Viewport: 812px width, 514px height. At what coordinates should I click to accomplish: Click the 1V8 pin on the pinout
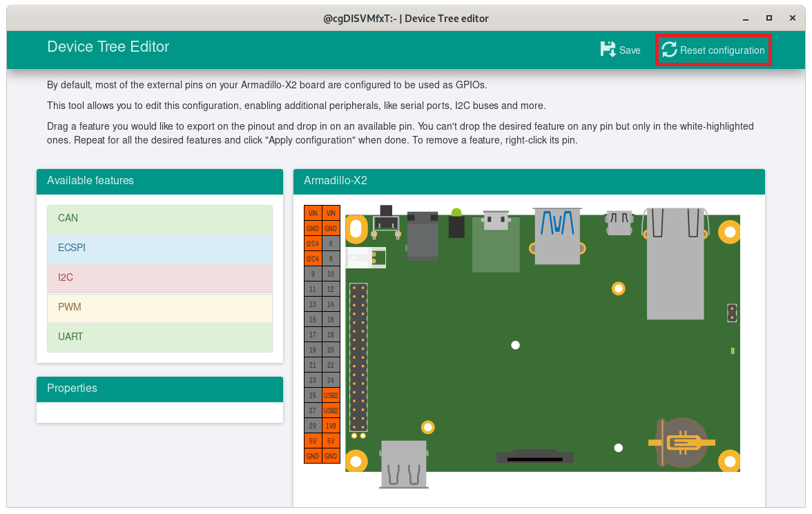[x=331, y=426]
